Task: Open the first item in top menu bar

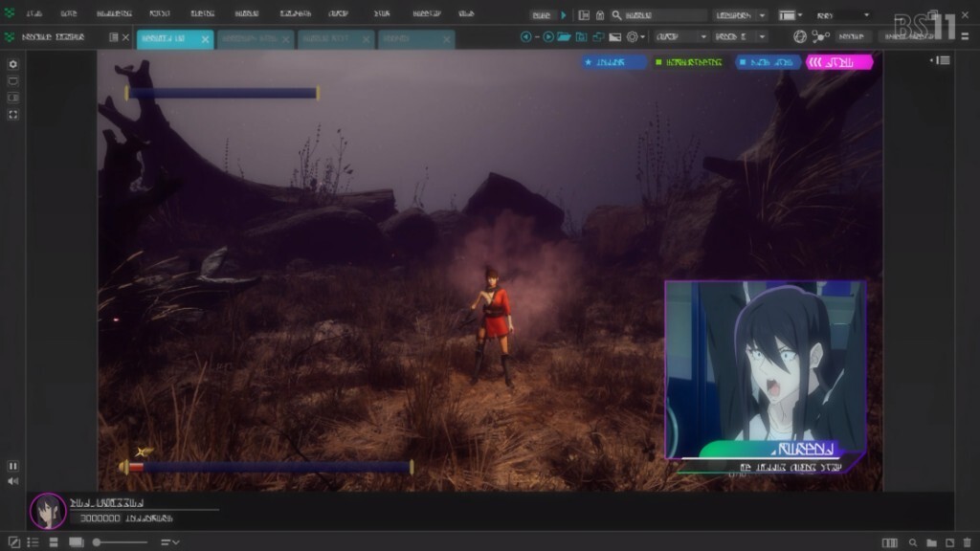Action: pyautogui.click(x=34, y=14)
